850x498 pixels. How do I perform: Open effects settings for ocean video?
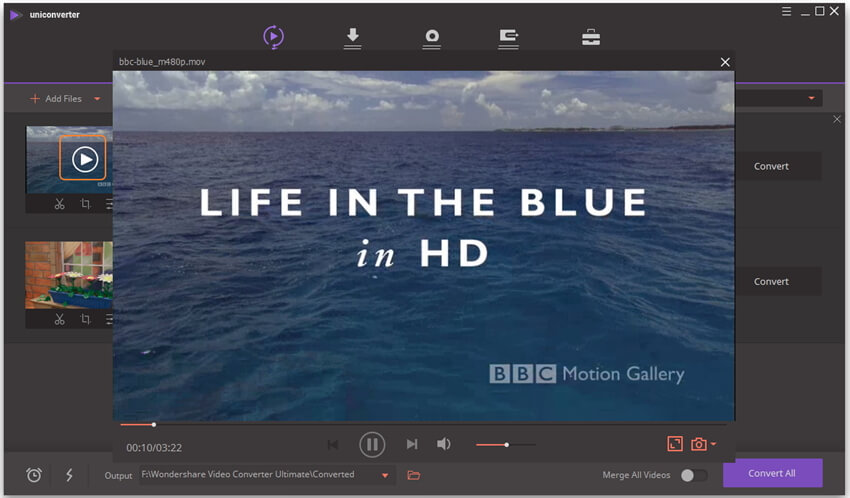tap(109, 204)
